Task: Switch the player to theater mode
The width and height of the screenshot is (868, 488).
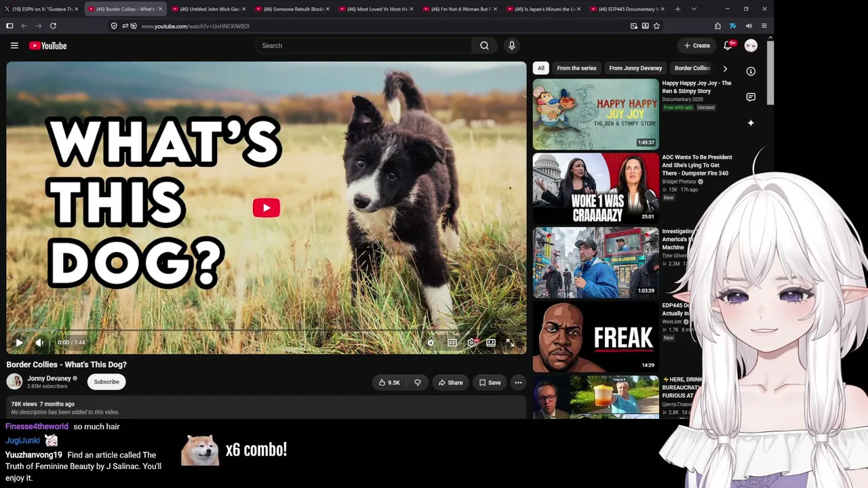Action: point(491,342)
